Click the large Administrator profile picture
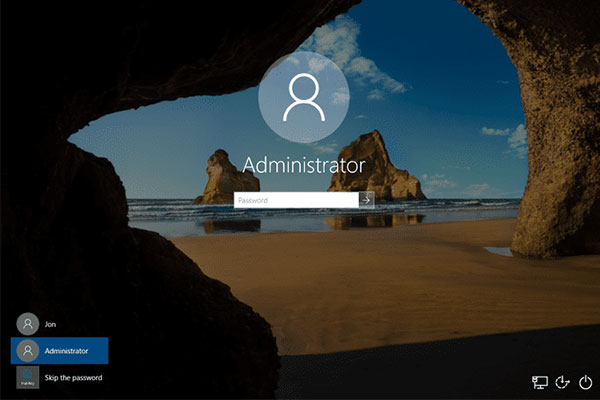The height and width of the screenshot is (400, 600). (304, 97)
